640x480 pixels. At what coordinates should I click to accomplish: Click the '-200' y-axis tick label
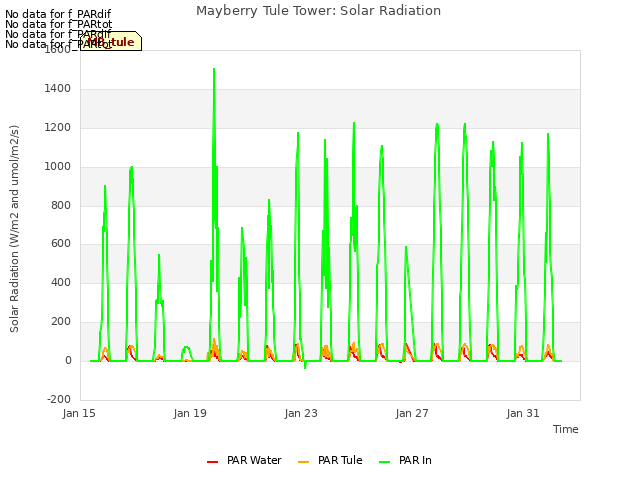point(59,399)
